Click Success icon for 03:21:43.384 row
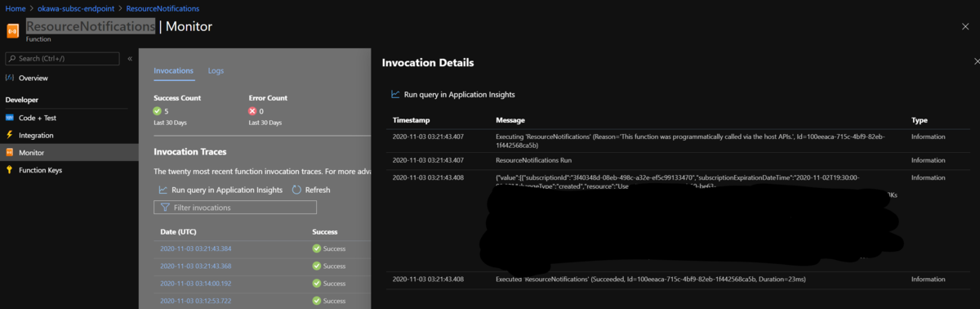The image size is (980, 309). tap(317, 249)
